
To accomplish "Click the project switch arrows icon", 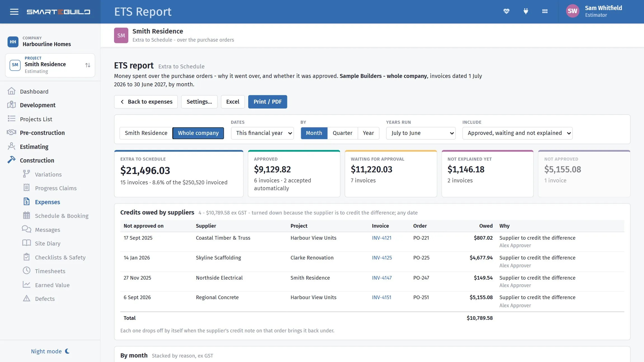I will tap(88, 65).
